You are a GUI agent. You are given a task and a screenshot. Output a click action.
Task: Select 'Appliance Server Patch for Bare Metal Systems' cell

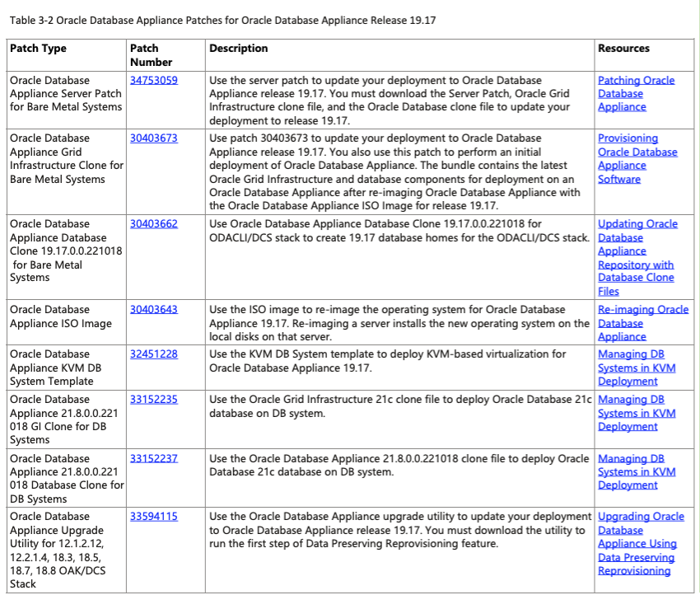point(66,100)
